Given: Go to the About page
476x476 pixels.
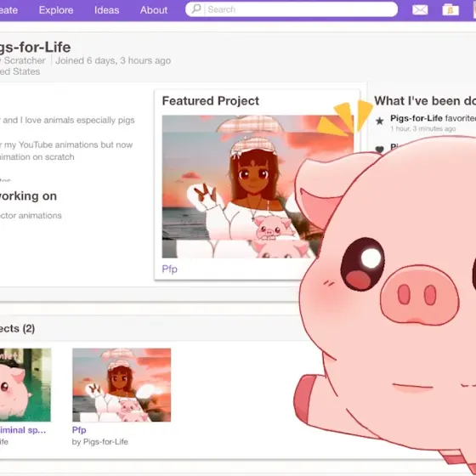Looking at the screenshot, I should 154,10.
